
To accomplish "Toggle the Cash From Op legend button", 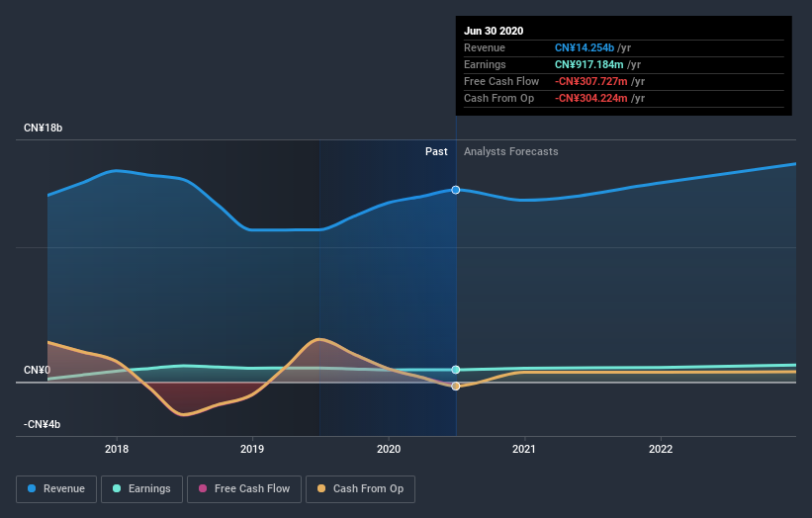I will point(360,489).
